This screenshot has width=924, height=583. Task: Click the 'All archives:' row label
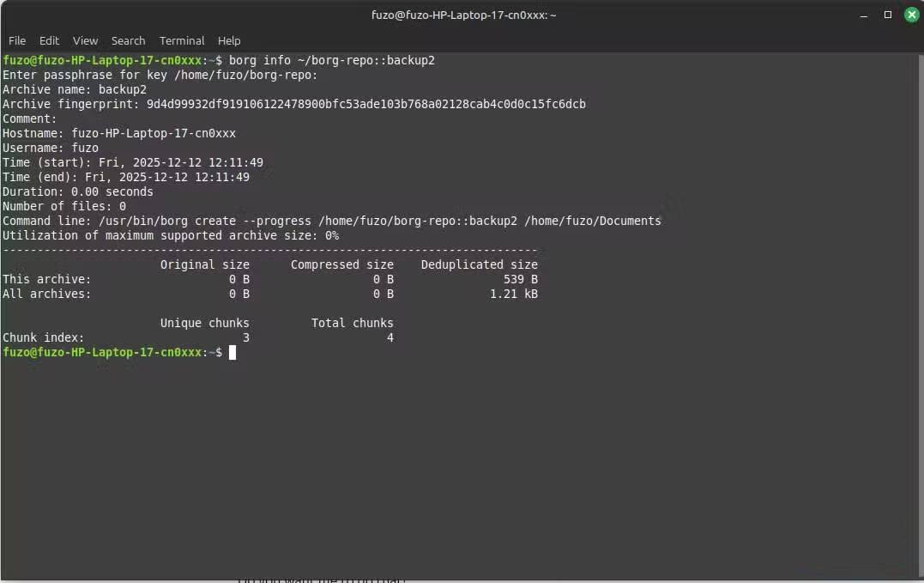[46, 294]
